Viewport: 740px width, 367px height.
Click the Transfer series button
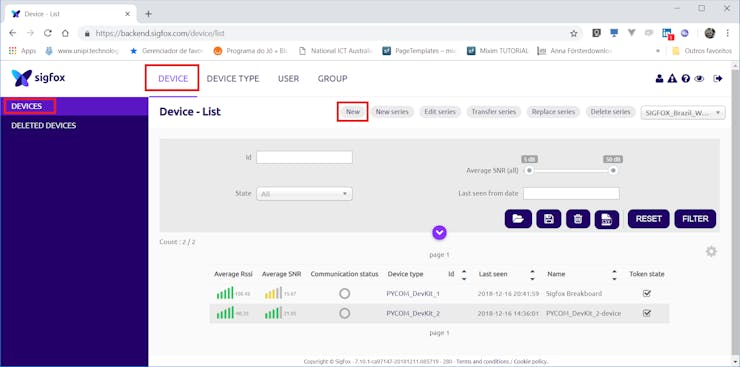pyautogui.click(x=494, y=112)
